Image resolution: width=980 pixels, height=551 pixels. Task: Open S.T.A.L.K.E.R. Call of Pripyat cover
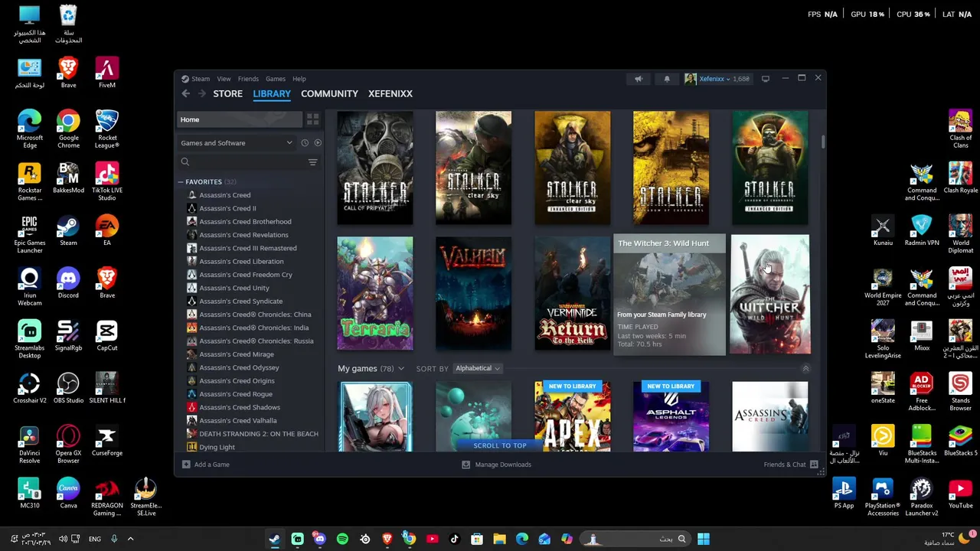pyautogui.click(x=375, y=168)
